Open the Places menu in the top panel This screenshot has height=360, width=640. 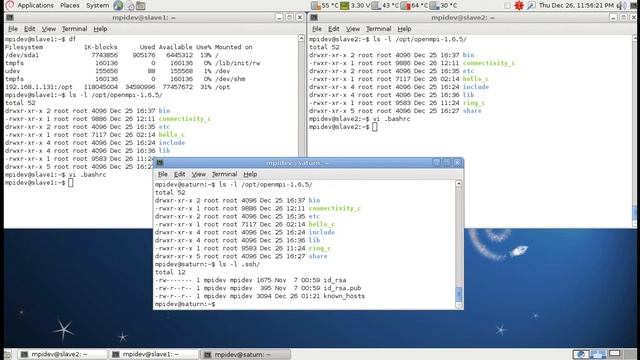[x=69, y=5]
